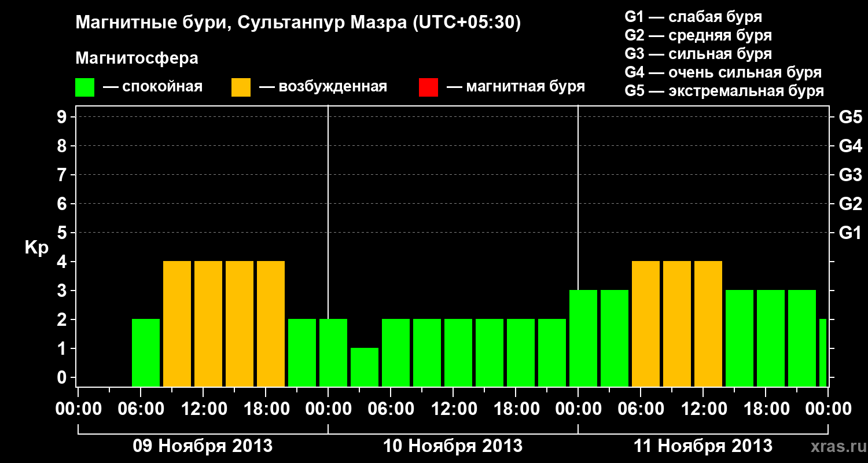Click the Kp axis value 0
The image size is (868, 463).
click(x=63, y=377)
